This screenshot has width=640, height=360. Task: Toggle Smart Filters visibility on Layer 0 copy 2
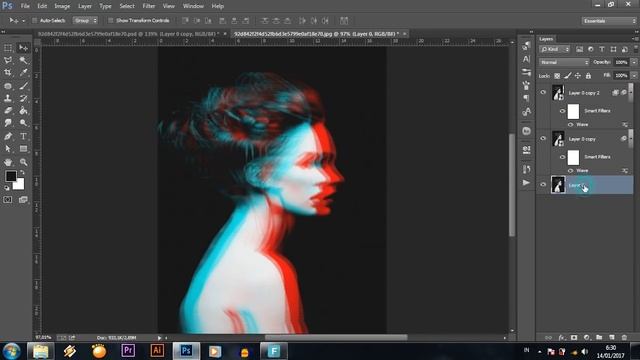click(562, 111)
